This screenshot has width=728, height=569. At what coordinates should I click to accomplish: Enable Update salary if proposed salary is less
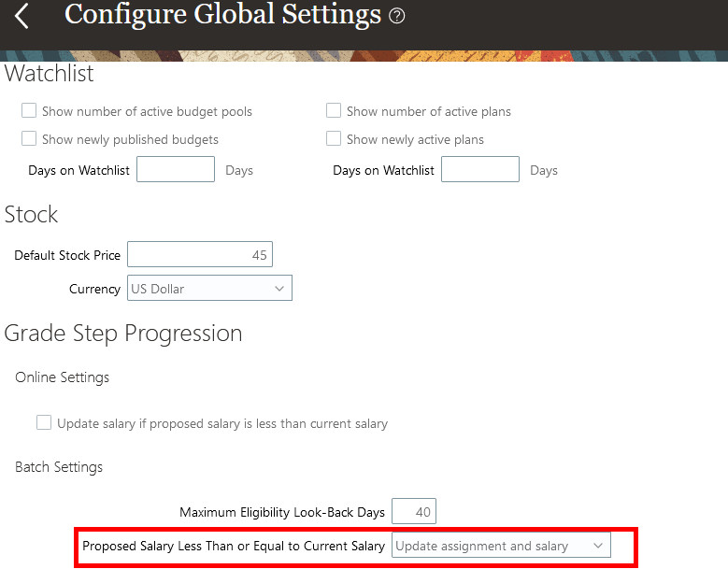(44, 423)
